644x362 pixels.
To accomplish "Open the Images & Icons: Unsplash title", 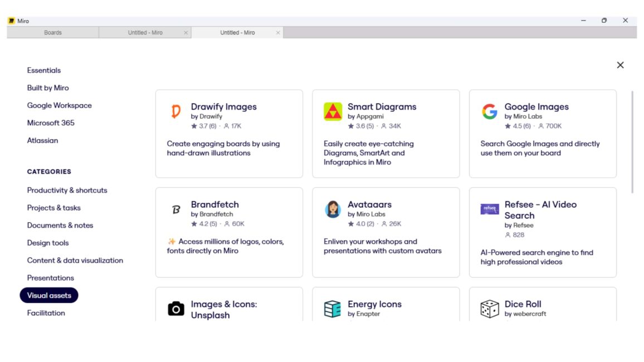I will [x=224, y=310].
